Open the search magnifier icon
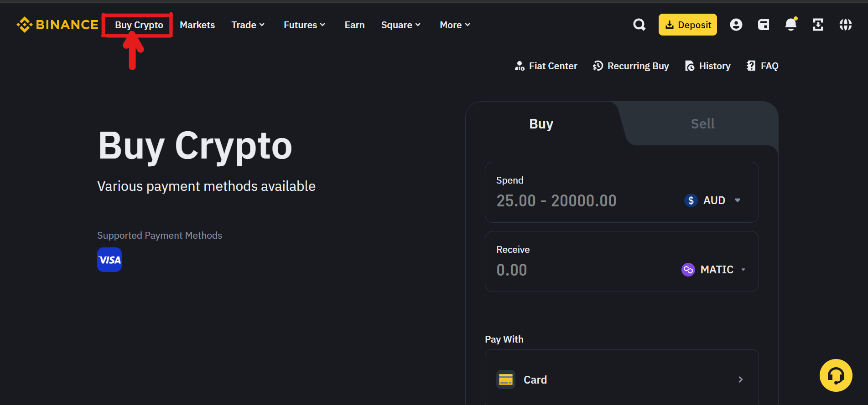This screenshot has height=405, width=868. pyautogui.click(x=639, y=25)
